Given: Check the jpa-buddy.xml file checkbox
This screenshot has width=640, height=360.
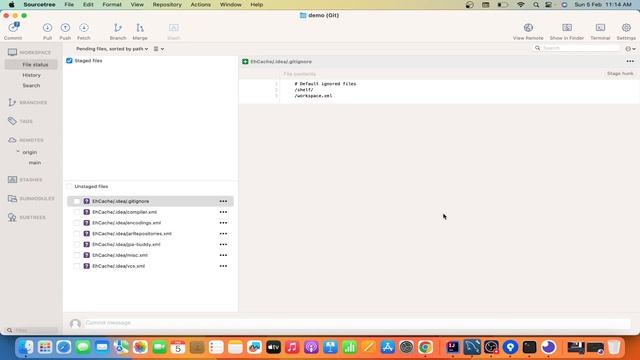Looking at the screenshot, I should click(77, 244).
